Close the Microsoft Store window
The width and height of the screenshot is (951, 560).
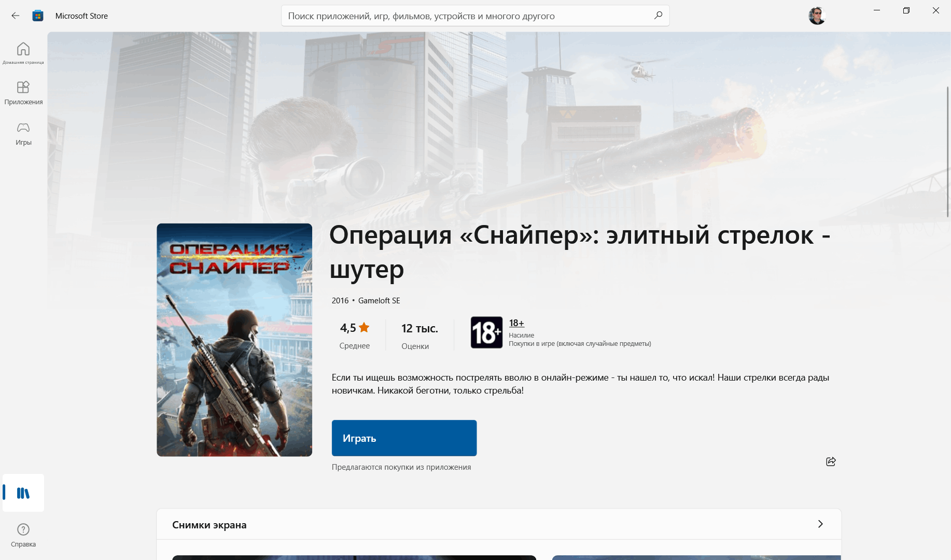click(x=936, y=10)
